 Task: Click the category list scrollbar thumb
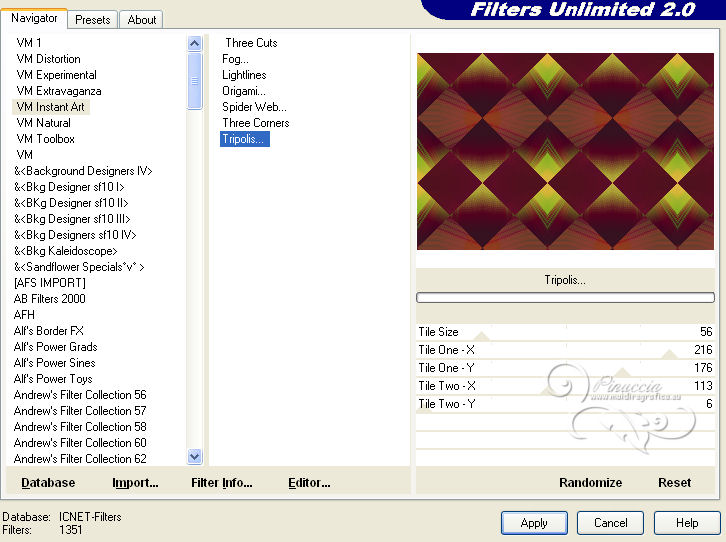194,81
